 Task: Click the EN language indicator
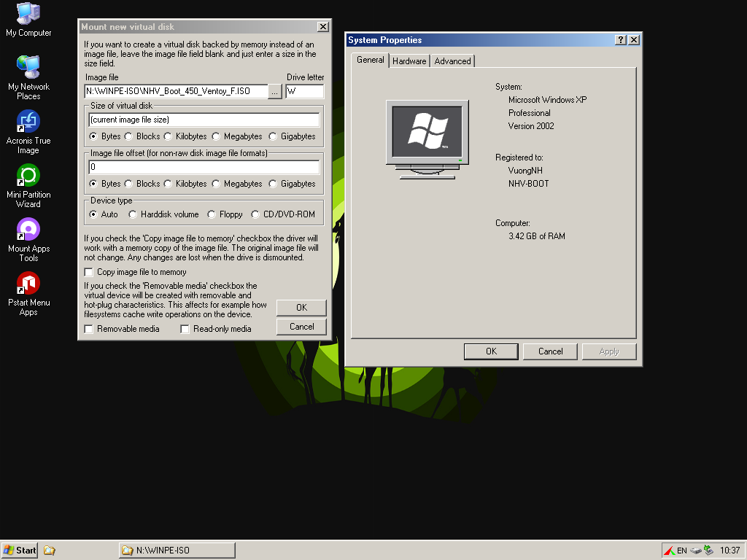682,551
